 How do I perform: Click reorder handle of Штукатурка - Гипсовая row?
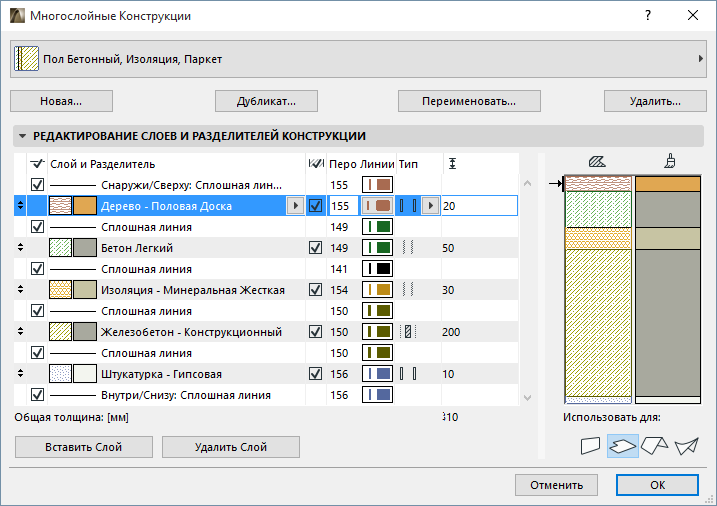click(20, 374)
